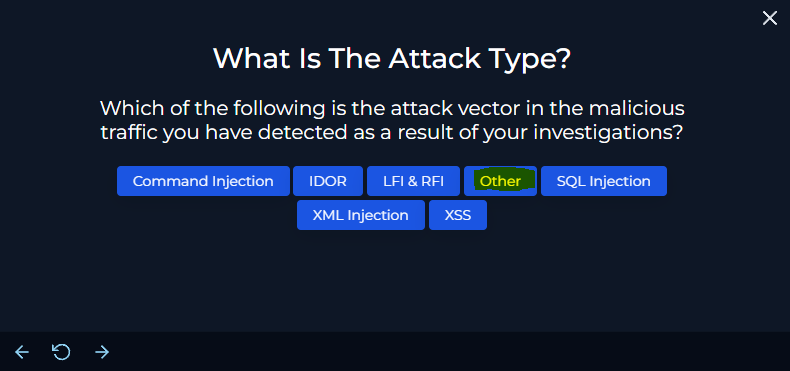
Task: Click the attack vector question paragraph
Action: tap(392, 120)
